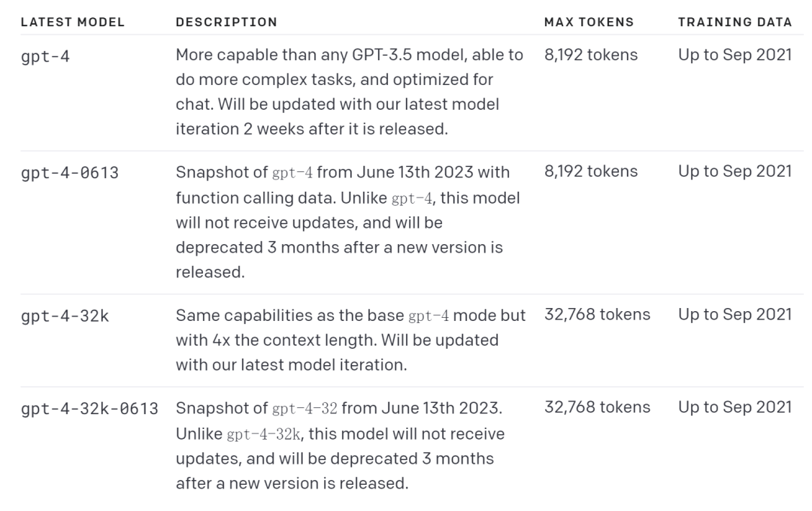Click inline gpt-4-32 code in last description

point(304,409)
